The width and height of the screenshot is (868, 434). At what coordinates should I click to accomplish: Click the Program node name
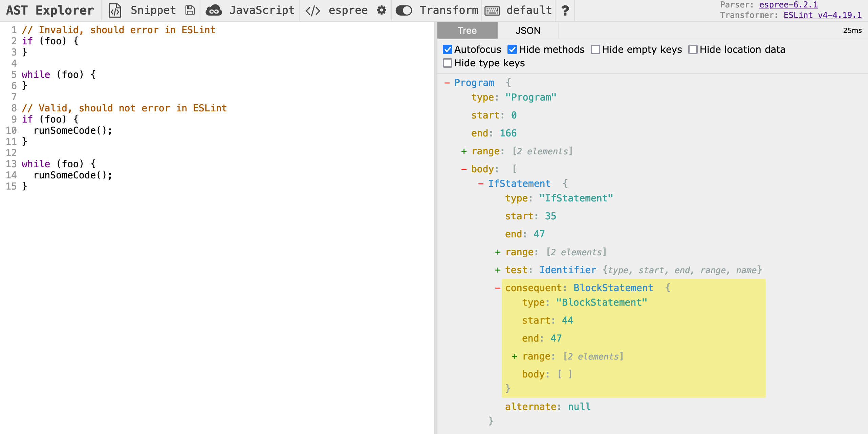pyautogui.click(x=474, y=83)
